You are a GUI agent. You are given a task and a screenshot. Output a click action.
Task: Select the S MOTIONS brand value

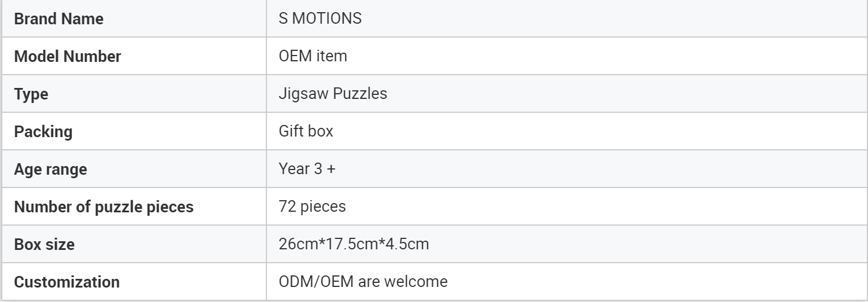320,19
